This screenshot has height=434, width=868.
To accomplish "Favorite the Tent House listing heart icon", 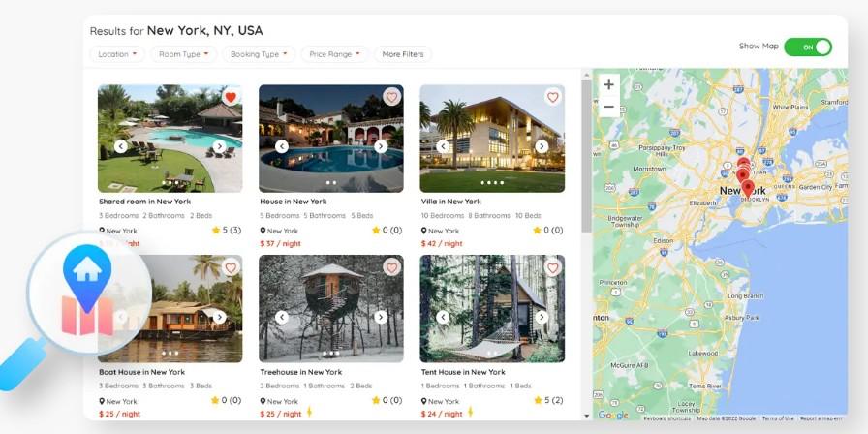I will coord(552,267).
